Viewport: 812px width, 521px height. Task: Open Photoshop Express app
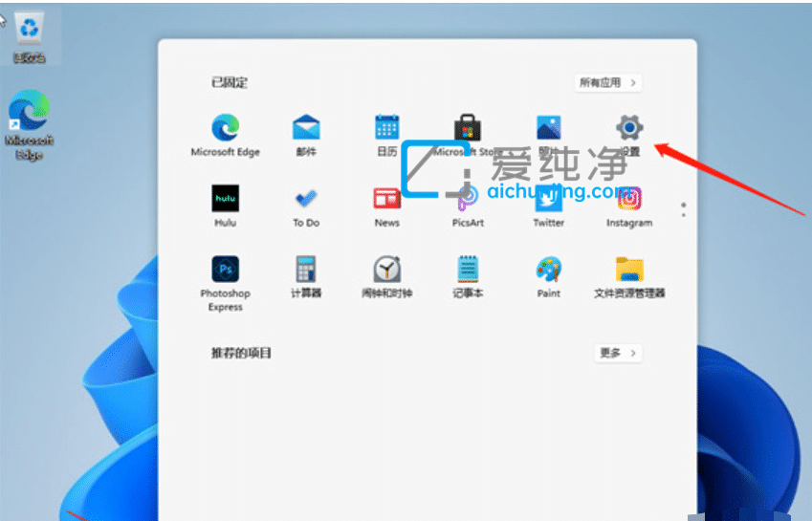click(226, 269)
